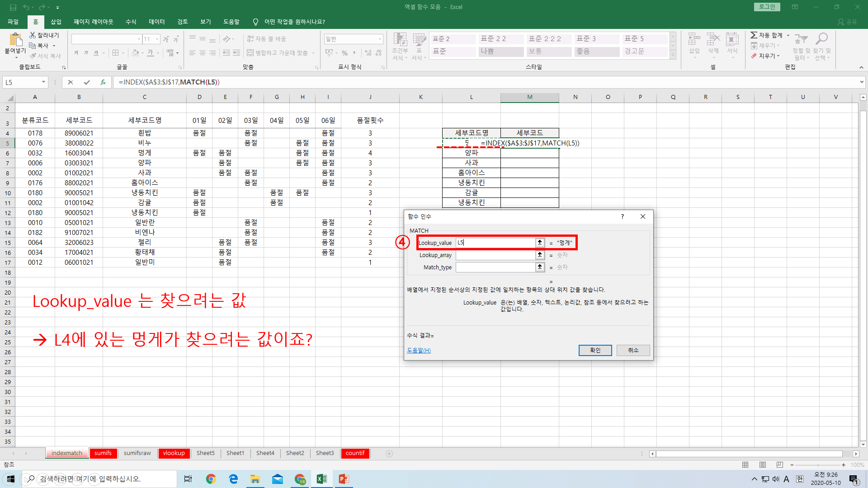
Task: Click the formula bar enter checkmark icon
Action: point(86,82)
